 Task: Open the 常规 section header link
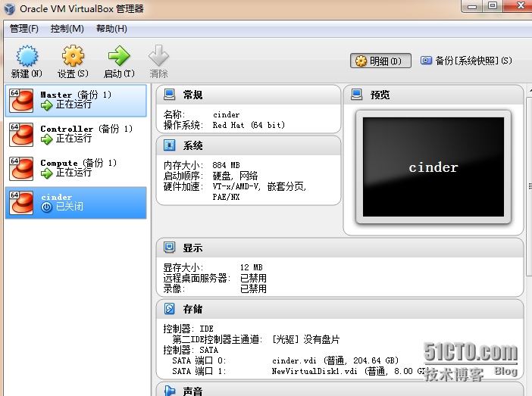pos(192,95)
